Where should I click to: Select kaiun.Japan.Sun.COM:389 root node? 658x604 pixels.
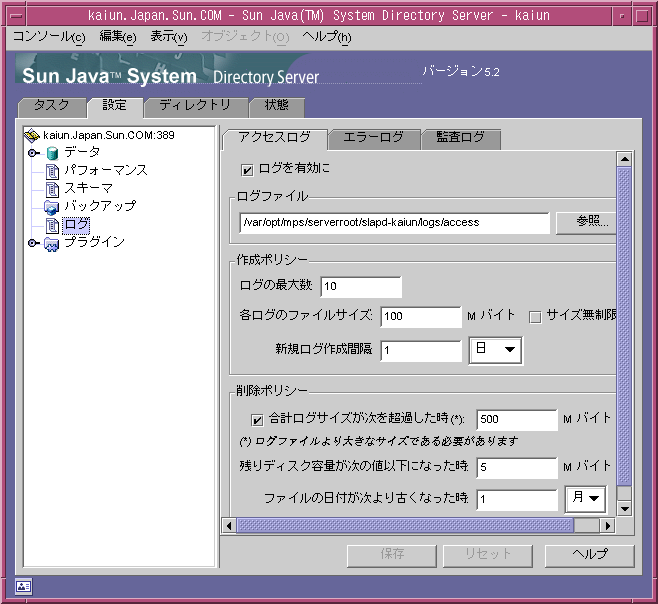click(109, 135)
